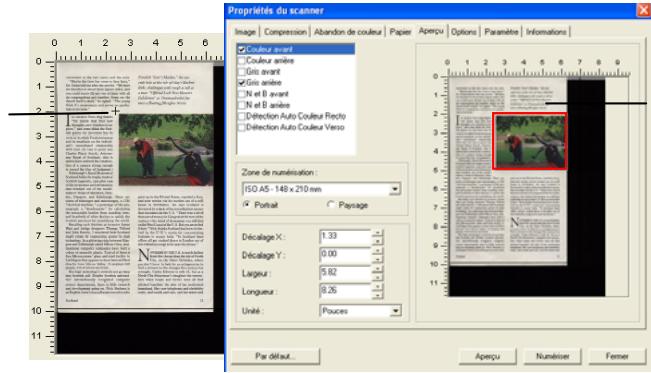Click the Aperçu button at bottom
Screen dimensions: 651x373
487,356
